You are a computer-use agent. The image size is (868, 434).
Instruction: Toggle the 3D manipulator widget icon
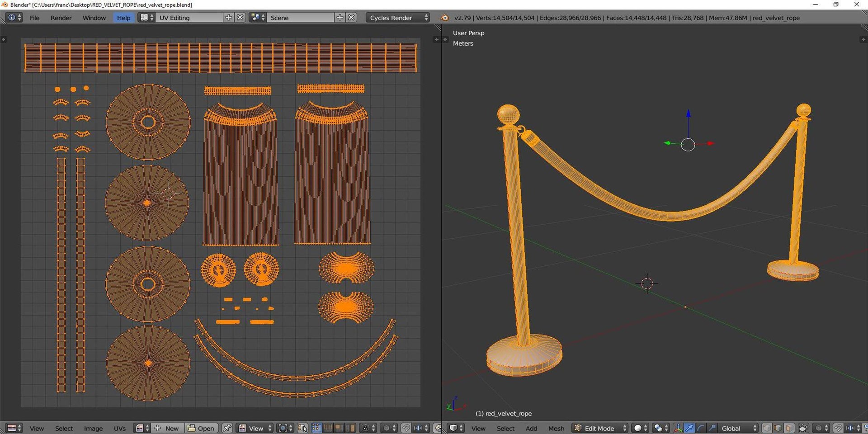point(678,428)
